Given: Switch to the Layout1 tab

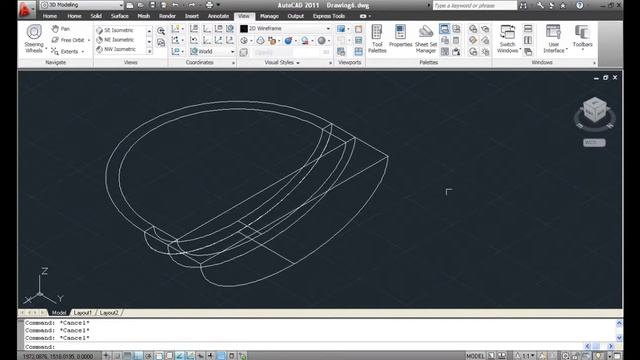Looking at the screenshot, I should pos(82,313).
